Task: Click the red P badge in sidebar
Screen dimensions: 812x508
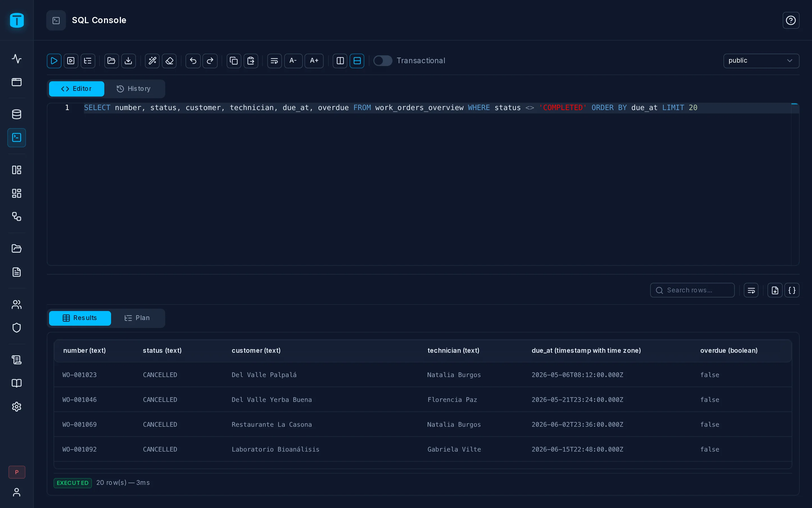Action: coord(17,472)
